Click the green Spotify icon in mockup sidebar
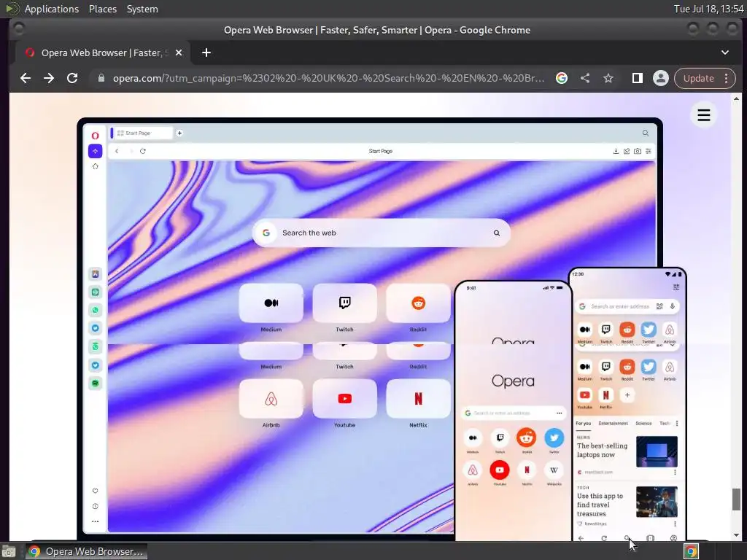Viewport: 747px width, 560px height. 96,384
